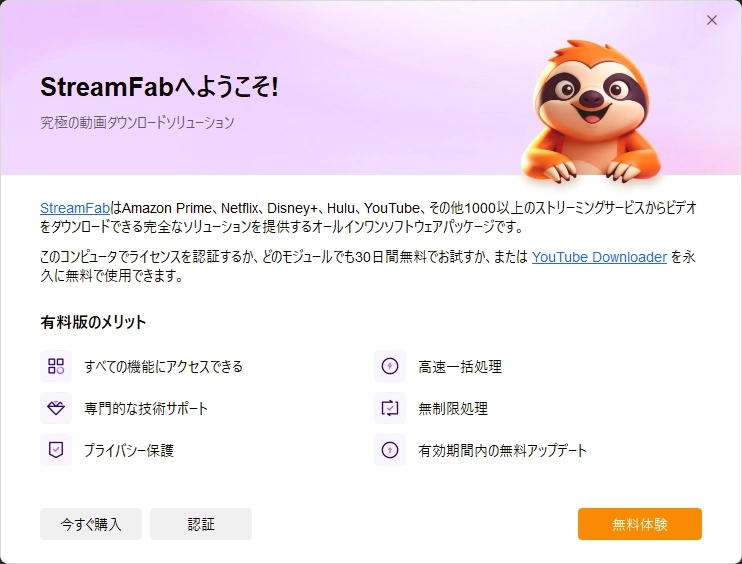Click the diamond technical support icon
742x564 pixels.
[56, 408]
